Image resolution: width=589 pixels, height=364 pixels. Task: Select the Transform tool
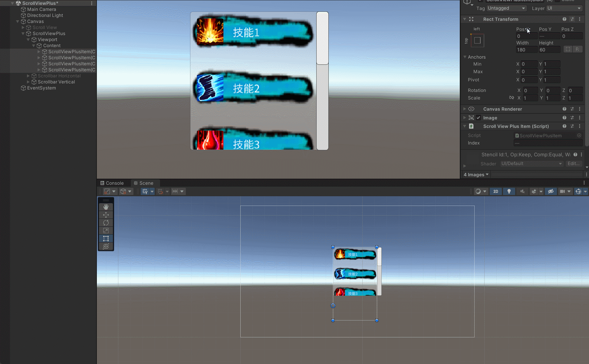coord(106,246)
